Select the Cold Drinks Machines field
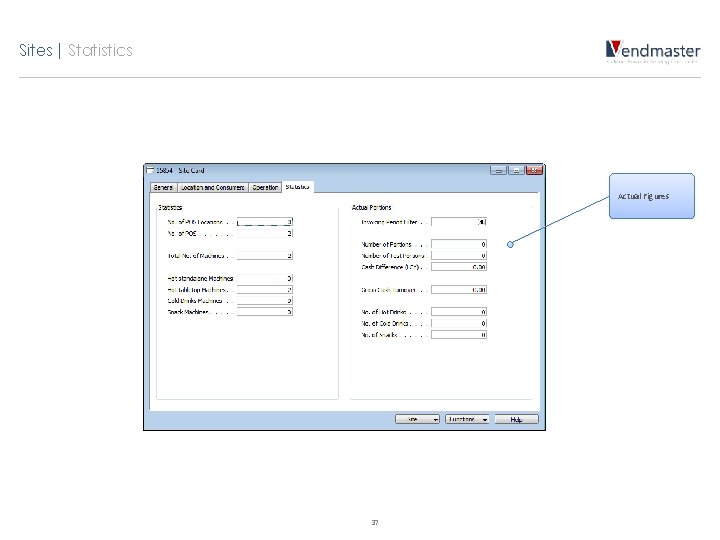 (265, 301)
